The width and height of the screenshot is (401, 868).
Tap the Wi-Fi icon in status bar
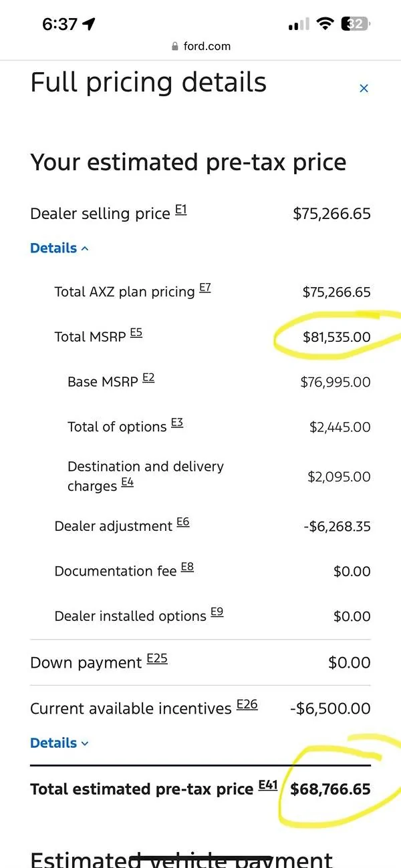coord(325,24)
